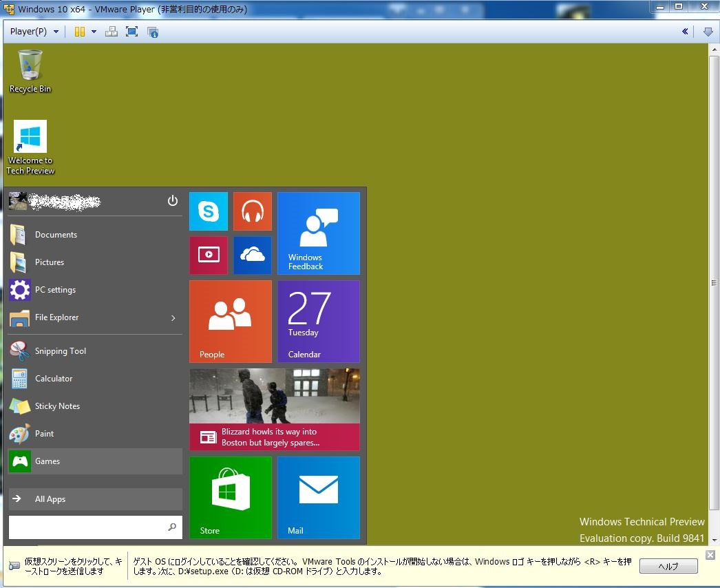Open the Video tile
The image size is (720, 588).
209,255
